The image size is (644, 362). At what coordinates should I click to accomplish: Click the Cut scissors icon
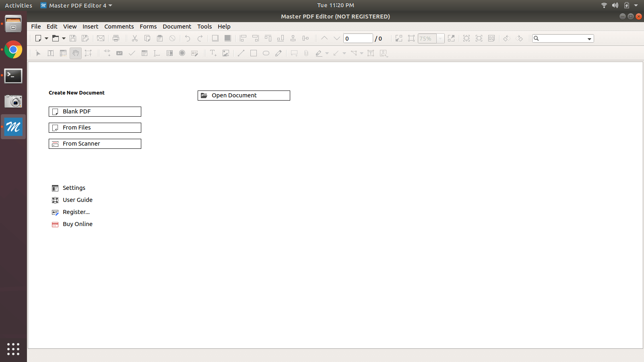[135, 38]
